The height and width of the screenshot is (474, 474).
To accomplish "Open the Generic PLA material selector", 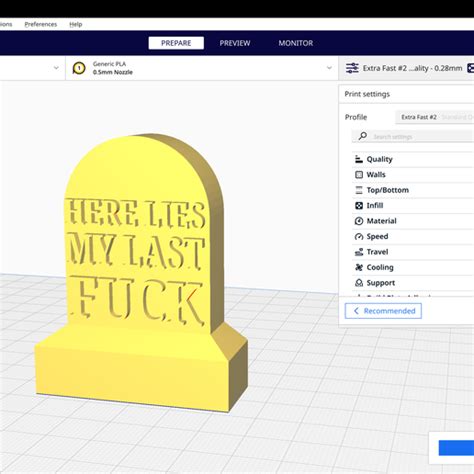I will pyautogui.click(x=202, y=68).
